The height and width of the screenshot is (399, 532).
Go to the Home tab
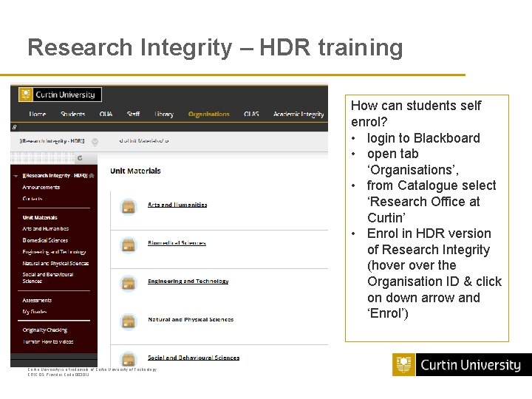(x=38, y=114)
